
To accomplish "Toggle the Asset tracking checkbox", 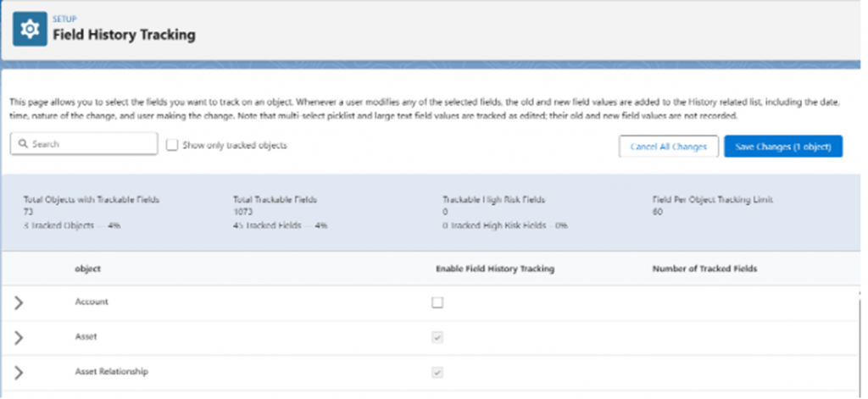I will point(437,337).
